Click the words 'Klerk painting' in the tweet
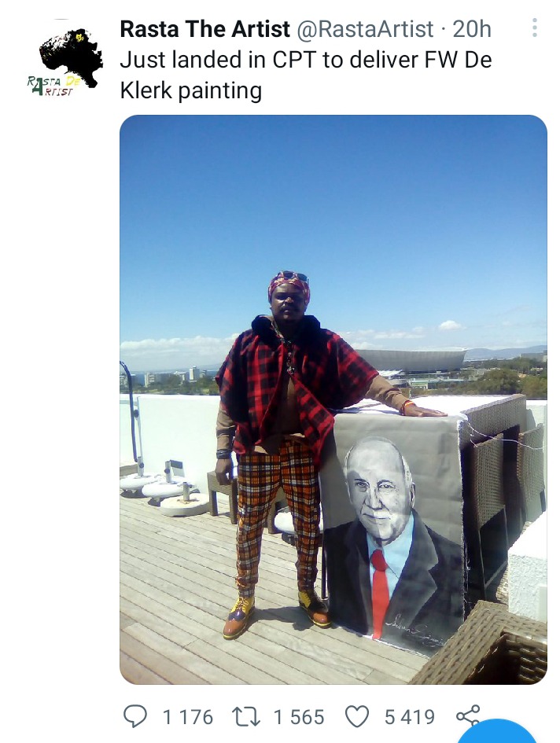The height and width of the screenshot is (743, 560). 190,90
